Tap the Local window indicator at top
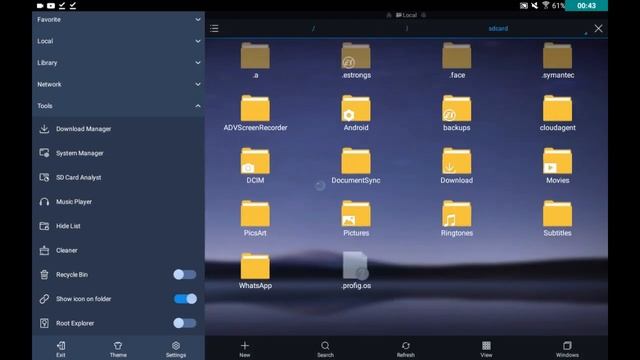Image resolution: width=640 pixels, height=360 pixels. (x=407, y=15)
